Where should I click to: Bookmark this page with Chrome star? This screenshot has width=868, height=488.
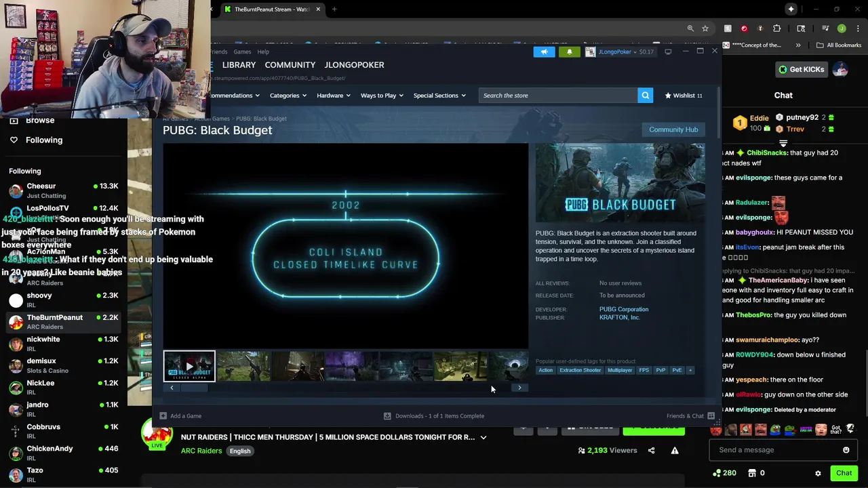tap(705, 28)
